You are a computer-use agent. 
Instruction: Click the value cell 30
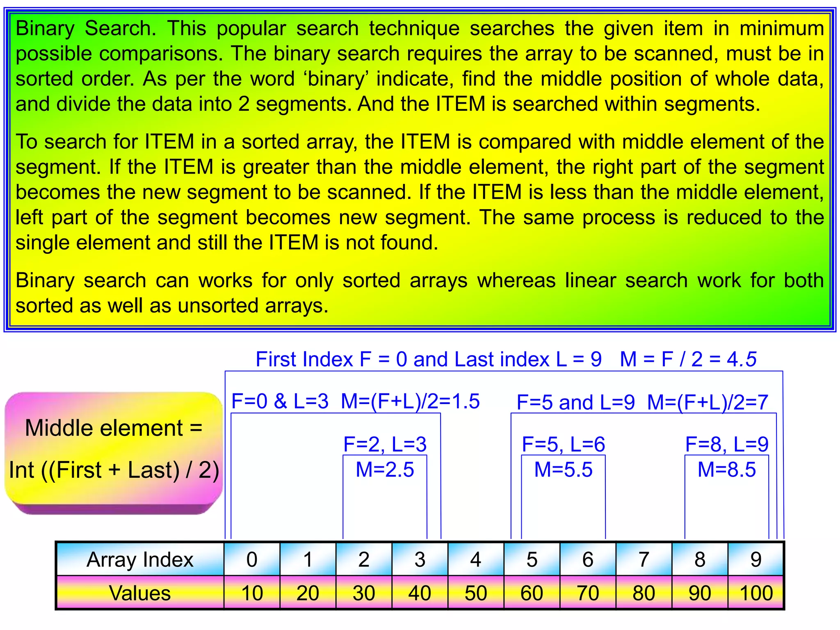364,593
